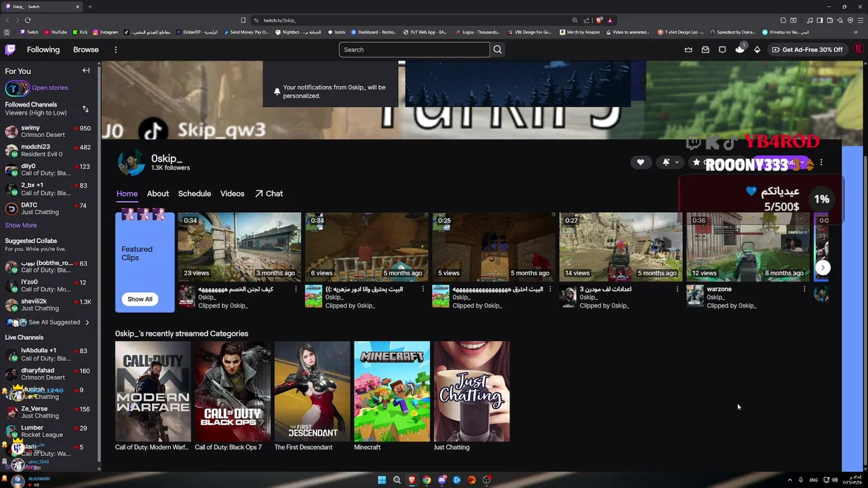Open Call of Duty: Modern Warfare cover
The image size is (868, 488).
pyautogui.click(x=153, y=391)
